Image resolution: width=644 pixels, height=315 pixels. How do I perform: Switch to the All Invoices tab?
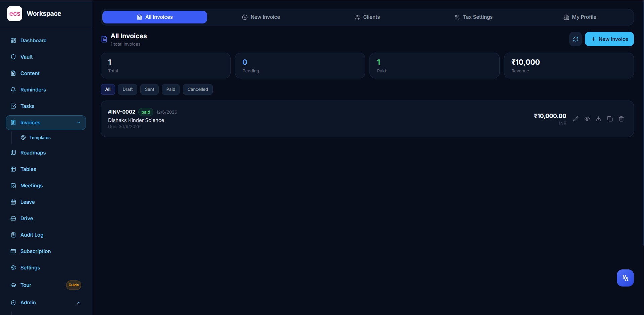click(x=155, y=17)
